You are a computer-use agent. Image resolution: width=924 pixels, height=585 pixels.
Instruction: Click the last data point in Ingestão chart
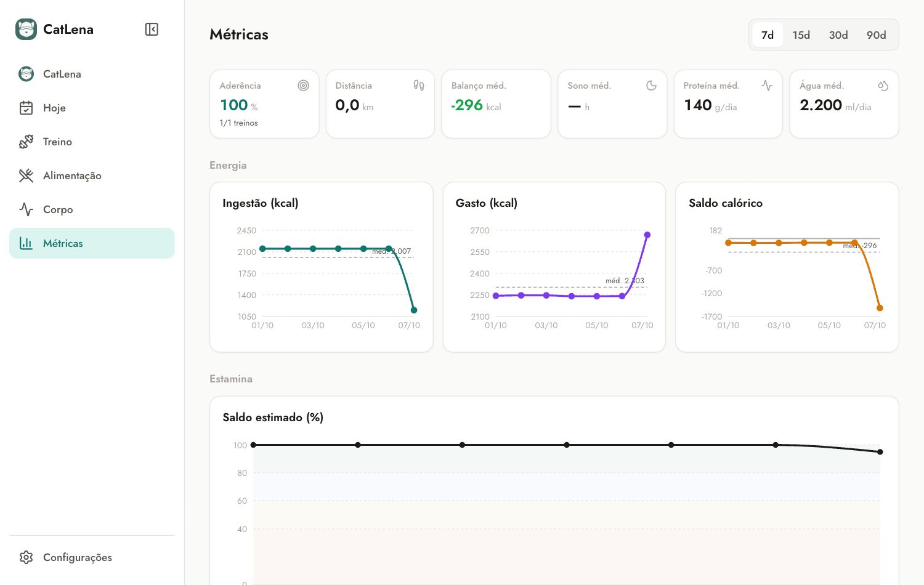pyautogui.click(x=414, y=310)
